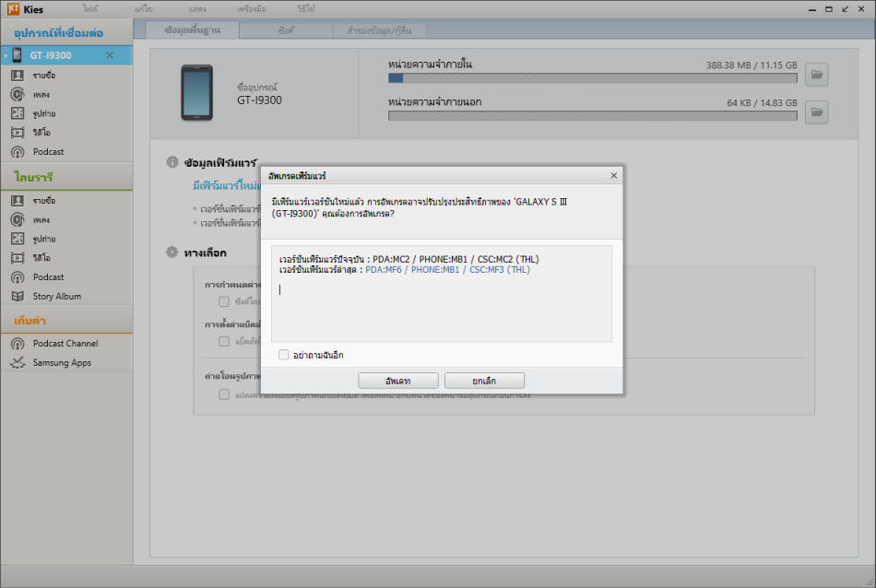Click the new firmware available link

pos(227,185)
